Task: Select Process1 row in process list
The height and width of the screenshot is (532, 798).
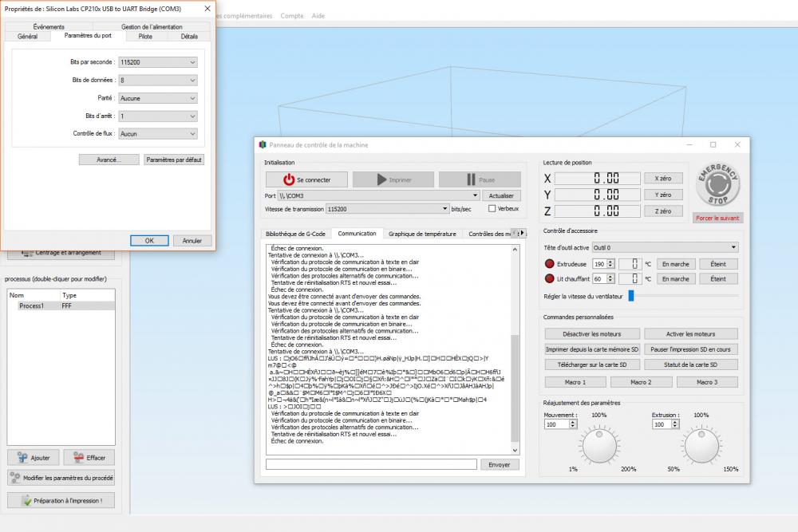Action: (x=61, y=305)
